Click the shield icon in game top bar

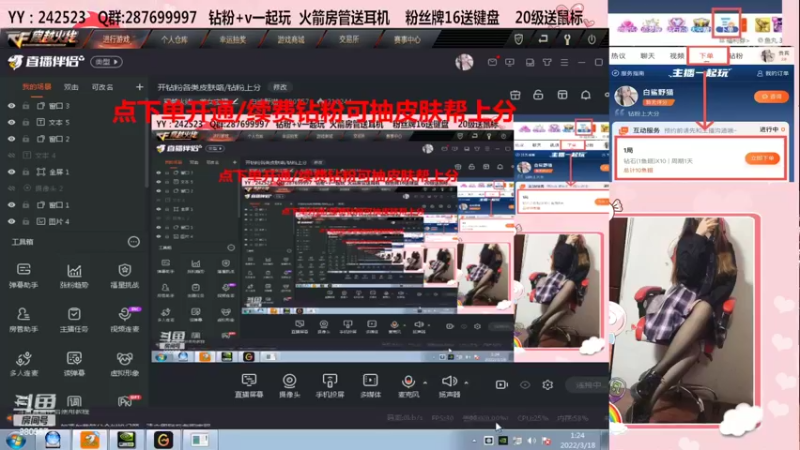pos(518,39)
